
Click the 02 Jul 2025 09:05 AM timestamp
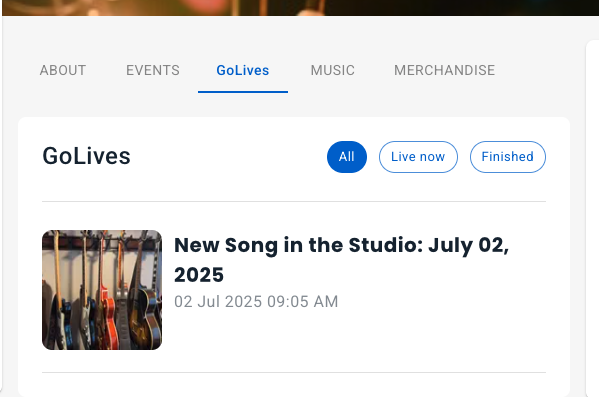pos(256,301)
